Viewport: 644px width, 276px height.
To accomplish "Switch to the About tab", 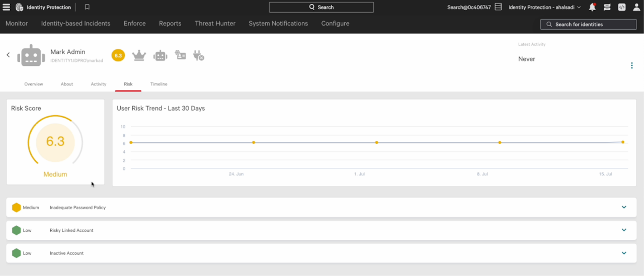I will pos(67,84).
